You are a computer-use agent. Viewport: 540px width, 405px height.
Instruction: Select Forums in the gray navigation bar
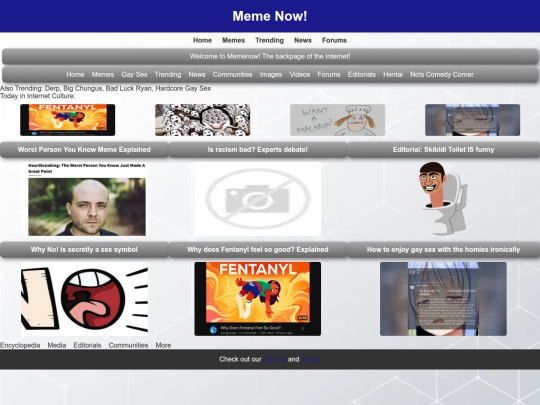coord(329,74)
